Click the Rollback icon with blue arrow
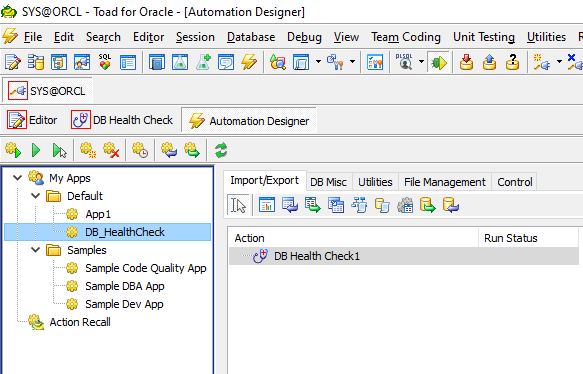This screenshot has height=374, width=583. [489, 62]
